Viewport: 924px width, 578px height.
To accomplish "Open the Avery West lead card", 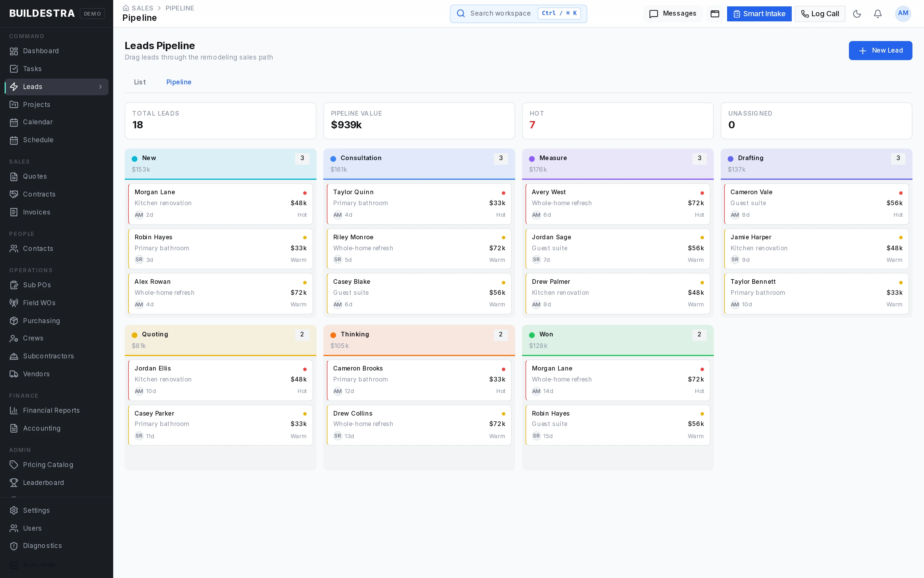I will (617, 204).
